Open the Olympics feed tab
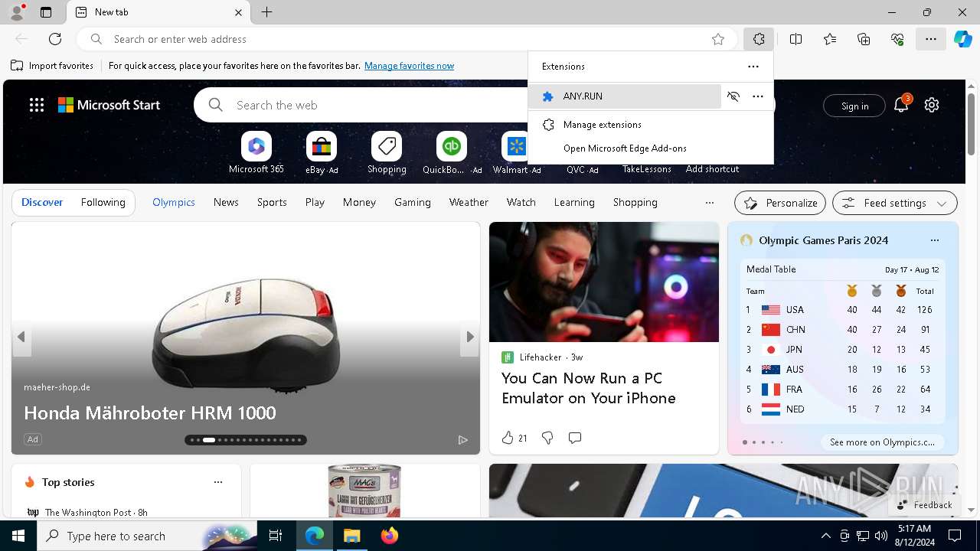 (x=174, y=202)
